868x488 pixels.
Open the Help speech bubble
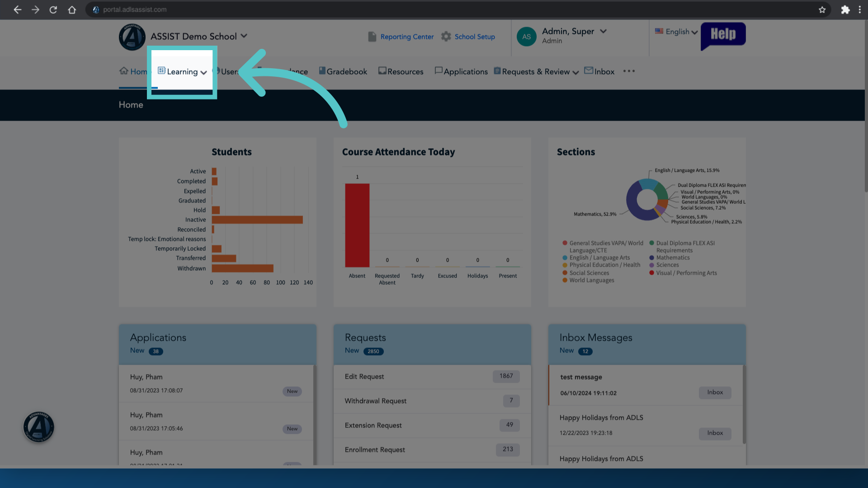[x=723, y=35]
